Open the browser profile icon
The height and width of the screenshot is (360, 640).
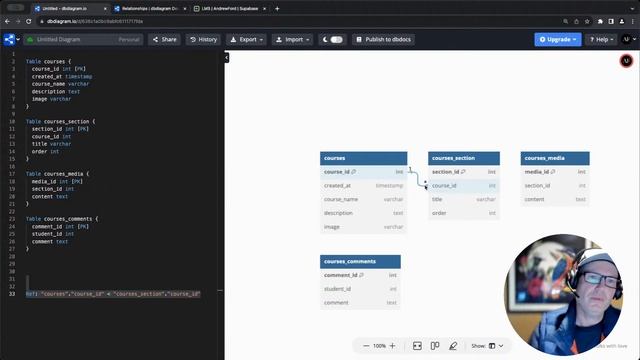click(622, 21)
